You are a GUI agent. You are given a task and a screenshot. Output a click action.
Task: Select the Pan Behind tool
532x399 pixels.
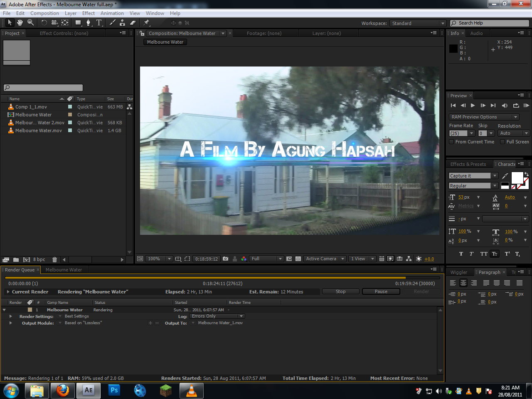point(65,23)
